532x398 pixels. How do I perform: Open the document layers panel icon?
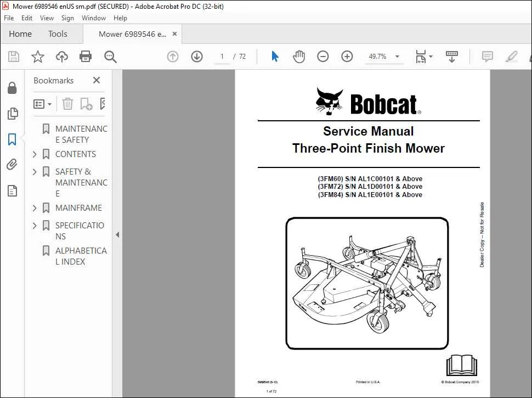click(12, 191)
